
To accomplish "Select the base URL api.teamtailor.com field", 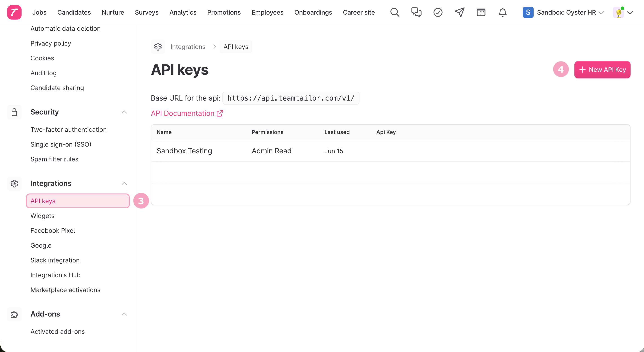I will 291,98.
